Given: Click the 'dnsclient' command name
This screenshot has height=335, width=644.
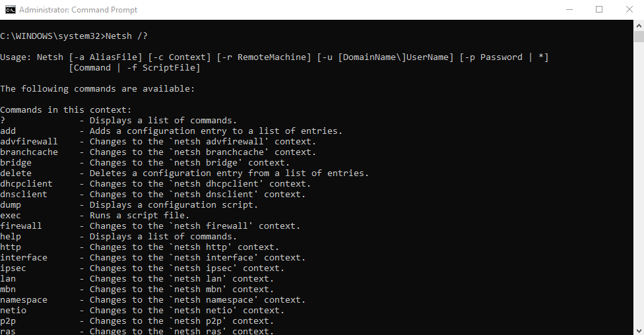Looking at the screenshot, I should pyautogui.click(x=24, y=194).
